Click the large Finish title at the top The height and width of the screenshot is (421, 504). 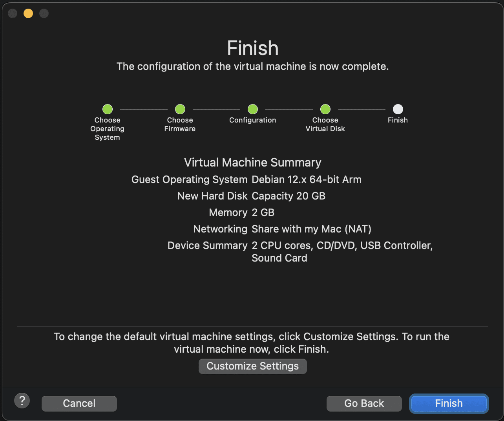[x=252, y=48]
